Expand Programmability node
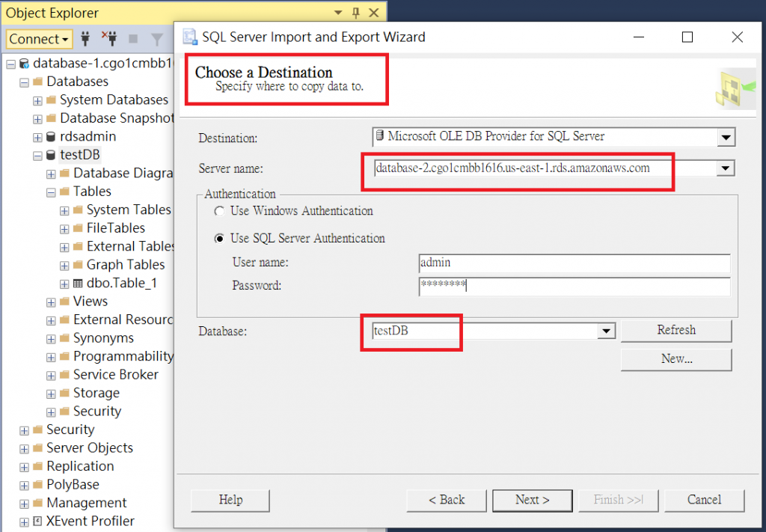The width and height of the screenshot is (766, 532). point(51,358)
